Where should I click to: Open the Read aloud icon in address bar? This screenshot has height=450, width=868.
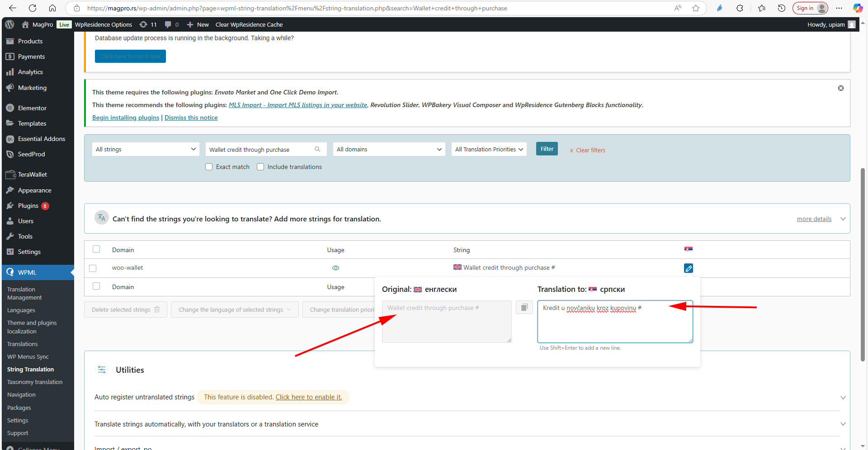click(x=678, y=8)
